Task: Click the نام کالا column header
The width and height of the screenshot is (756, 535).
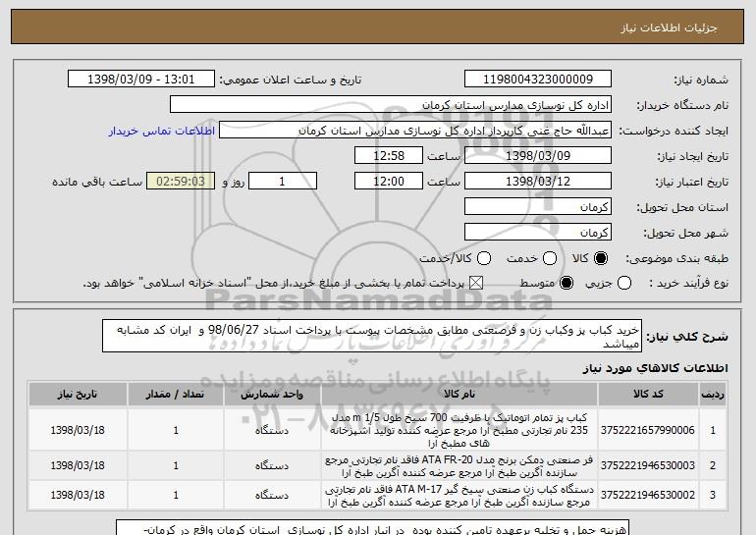Action: coord(459,395)
